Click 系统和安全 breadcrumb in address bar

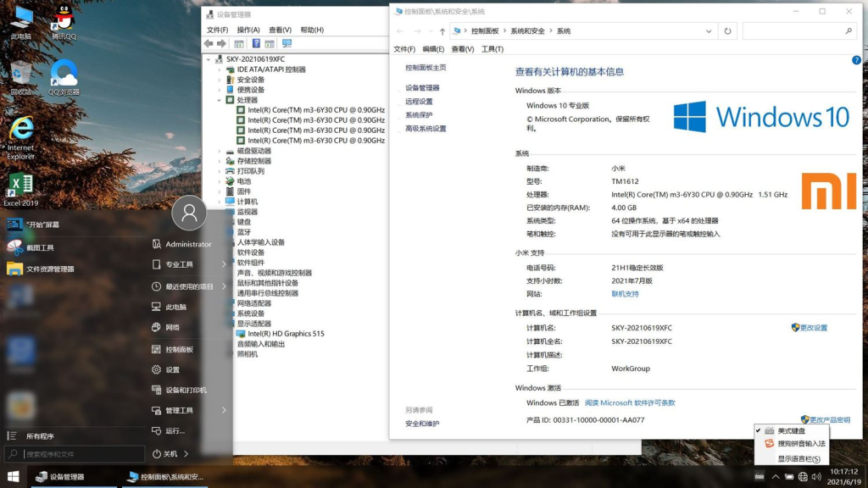[527, 31]
